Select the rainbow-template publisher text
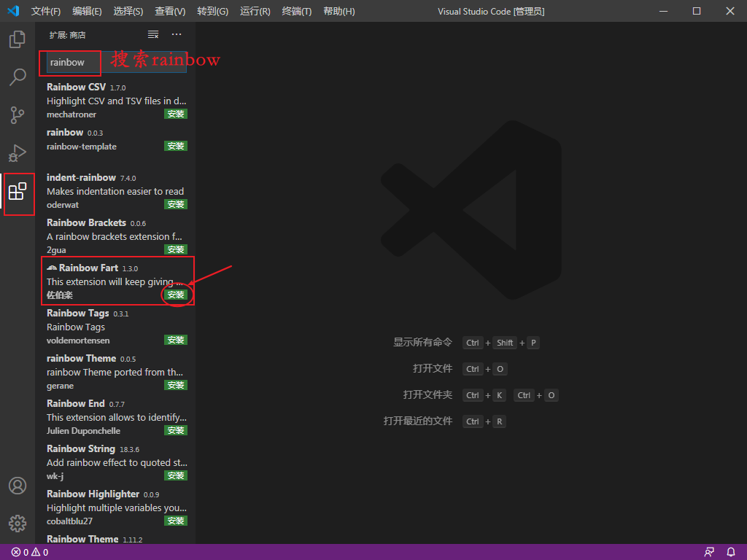Image resolution: width=747 pixels, height=560 pixels. pyautogui.click(x=82, y=147)
